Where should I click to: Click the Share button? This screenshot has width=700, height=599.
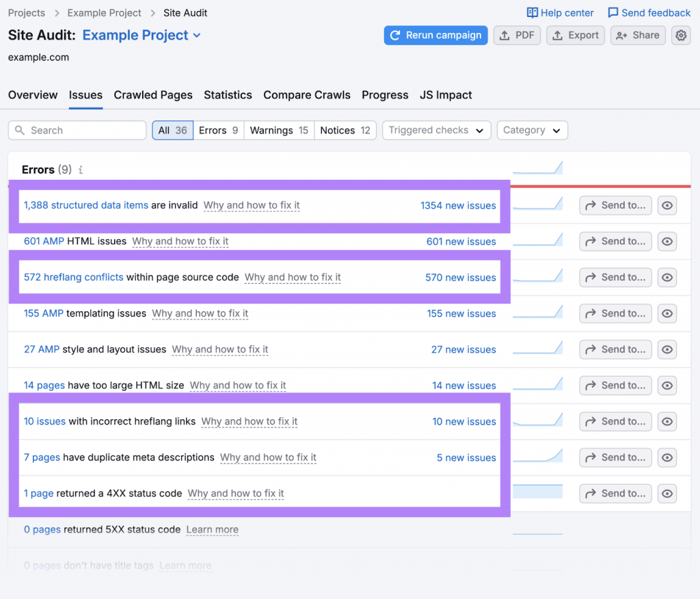[x=638, y=36]
